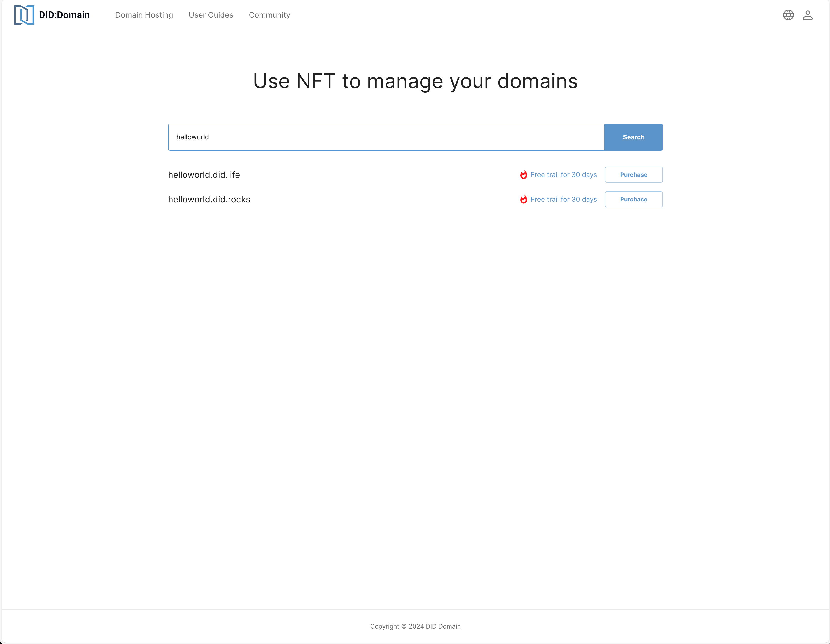Click flame icon beside helloworld.did.life
This screenshot has width=830, height=644.
click(523, 175)
